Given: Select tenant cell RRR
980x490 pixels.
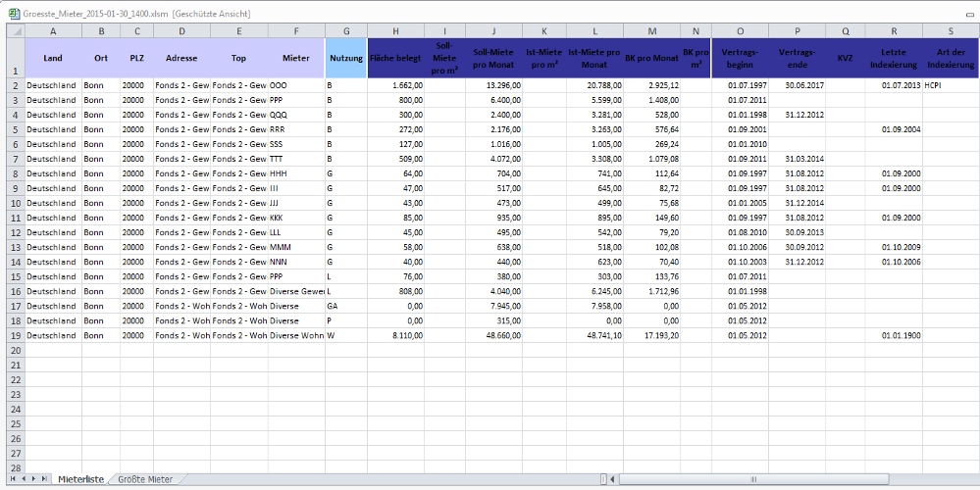Looking at the screenshot, I should (x=296, y=129).
